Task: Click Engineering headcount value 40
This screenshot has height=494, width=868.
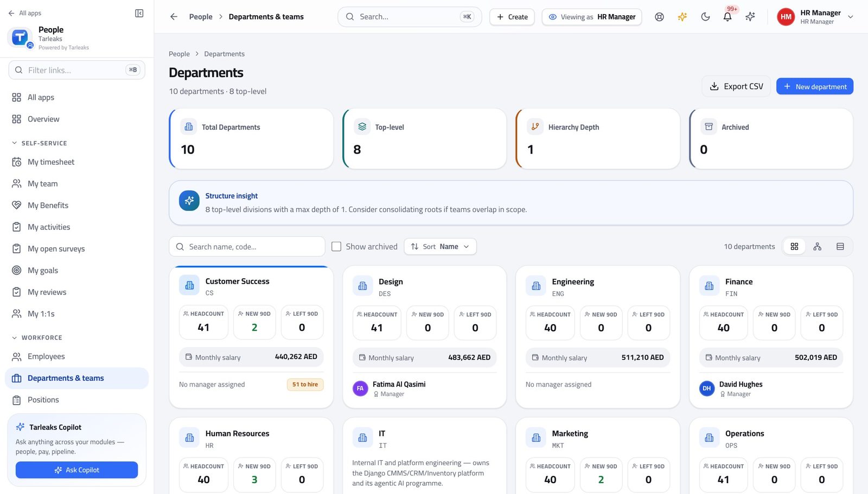Action: coord(550,328)
